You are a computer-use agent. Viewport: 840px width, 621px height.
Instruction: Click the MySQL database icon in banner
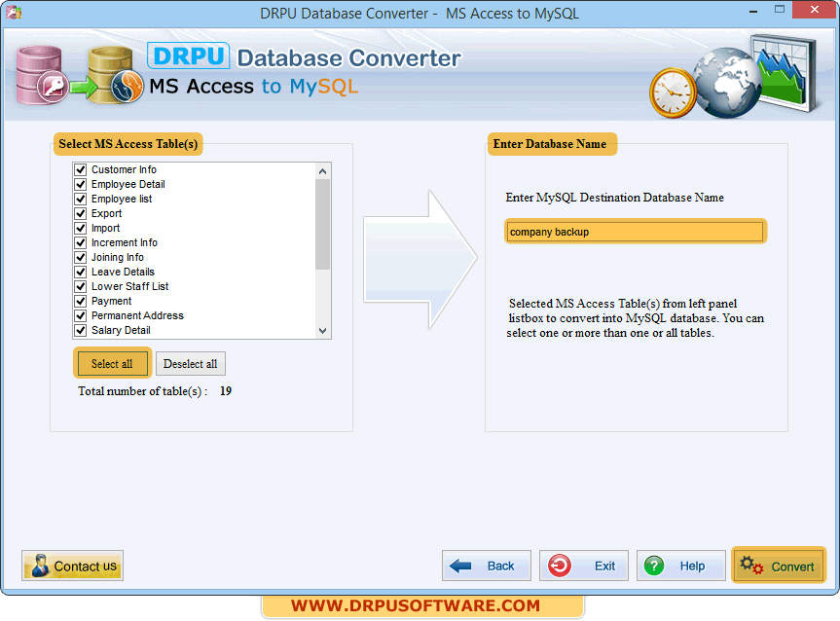pyautogui.click(x=115, y=76)
